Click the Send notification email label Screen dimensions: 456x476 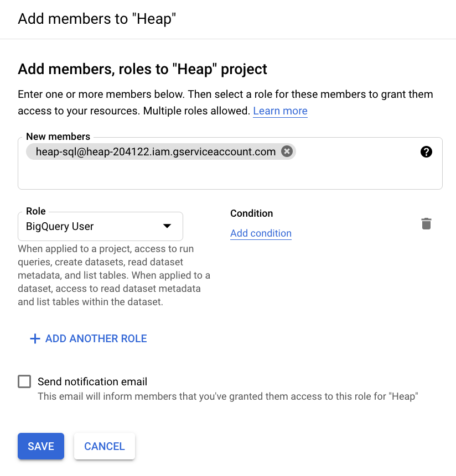pos(92,381)
